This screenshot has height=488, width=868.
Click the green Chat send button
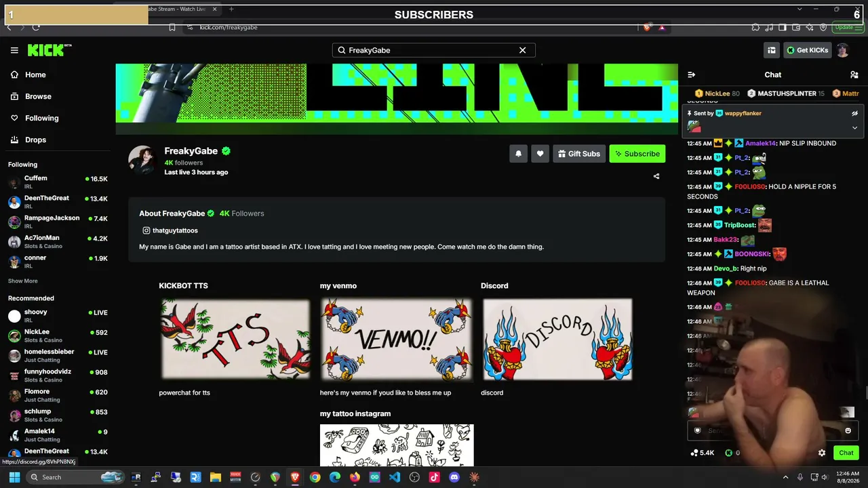[x=846, y=453]
